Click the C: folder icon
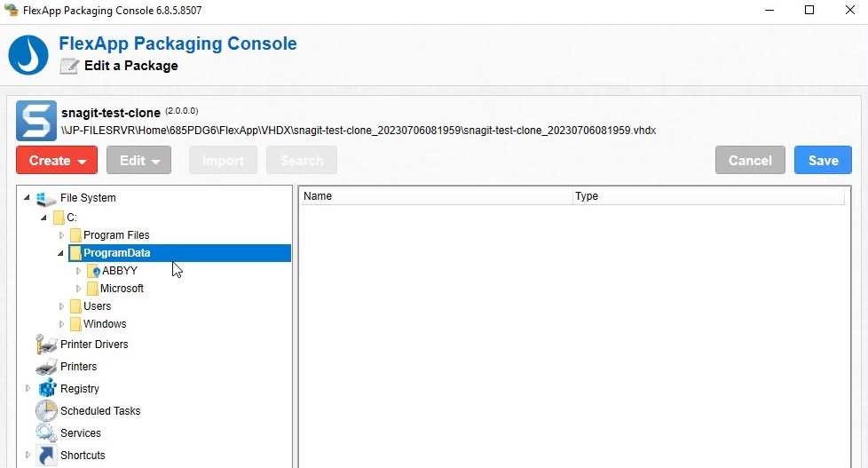 pyautogui.click(x=58, y=217)
